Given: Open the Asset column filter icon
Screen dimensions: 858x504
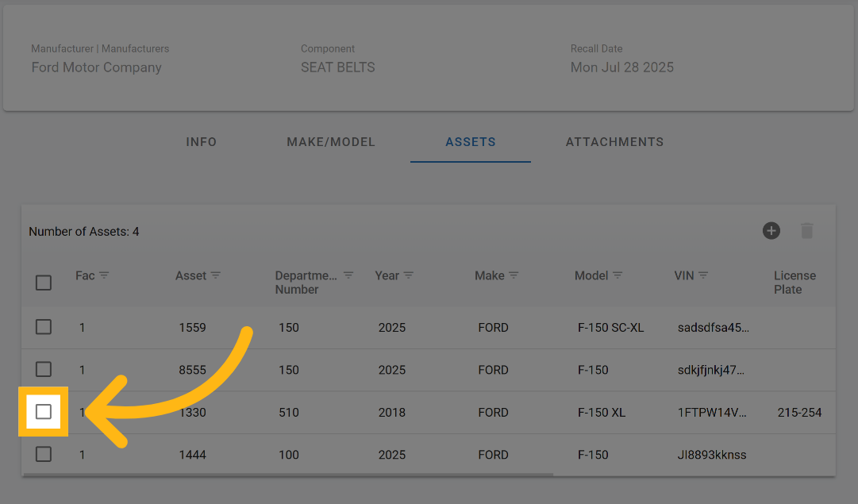Looking at the screenshot, I should click(216, 275).
